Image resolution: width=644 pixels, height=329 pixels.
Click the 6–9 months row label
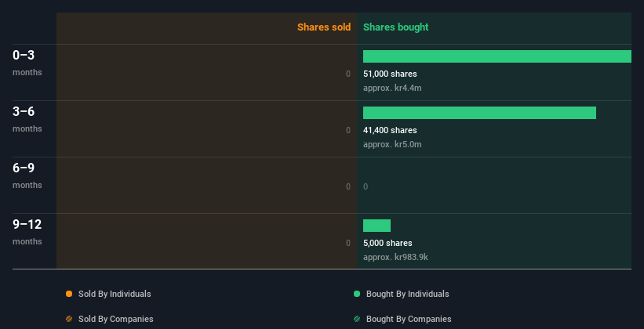tap(27, 175)
